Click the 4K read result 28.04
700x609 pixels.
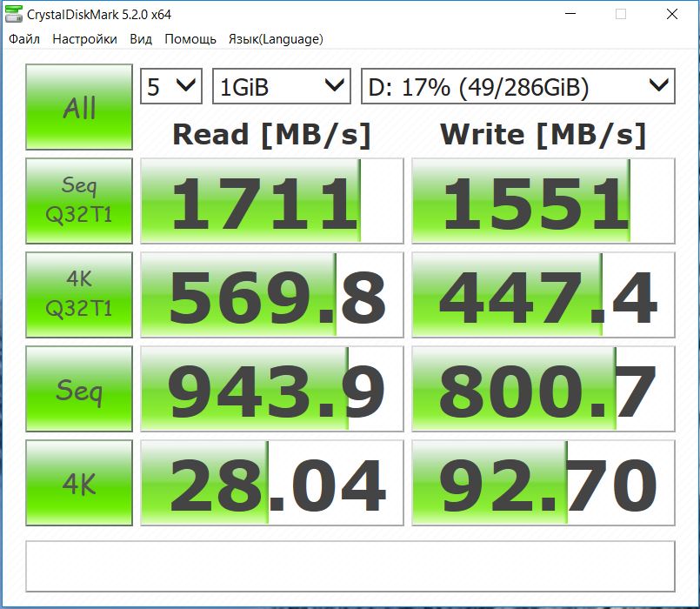[272, 483]
